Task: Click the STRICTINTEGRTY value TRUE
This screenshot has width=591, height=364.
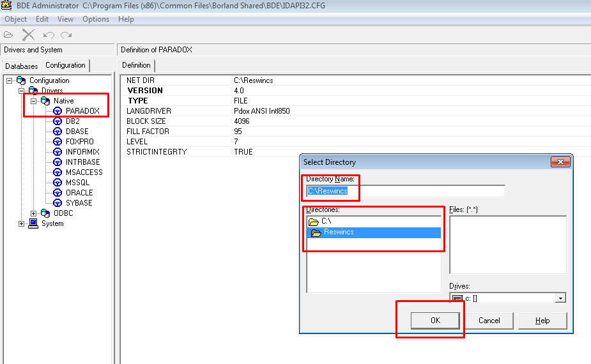Action: point(243,151)
